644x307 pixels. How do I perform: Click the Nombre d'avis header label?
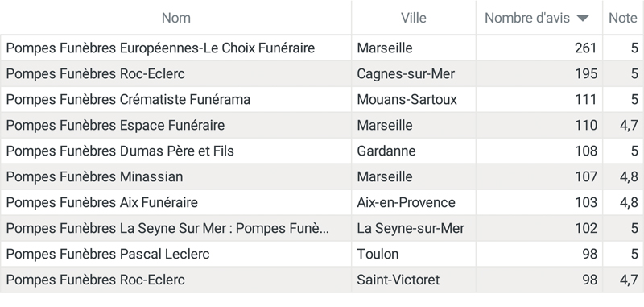click(527, 18)
